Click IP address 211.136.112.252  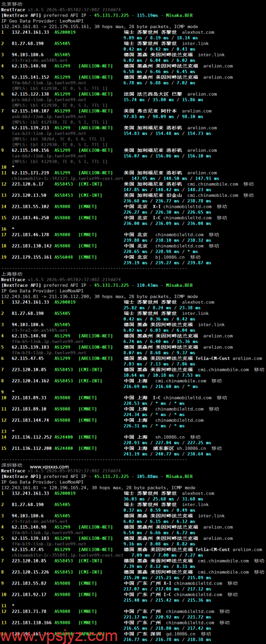tap(32, 437)
